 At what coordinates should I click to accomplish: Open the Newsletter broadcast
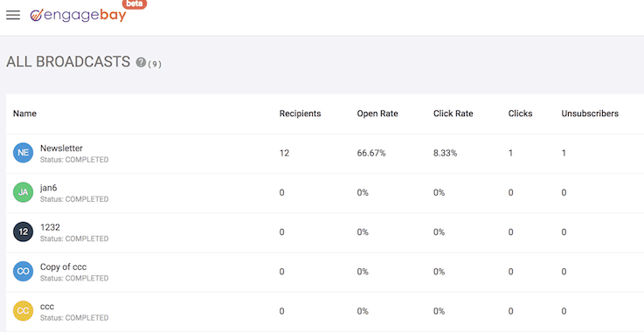tap(61, 148)
